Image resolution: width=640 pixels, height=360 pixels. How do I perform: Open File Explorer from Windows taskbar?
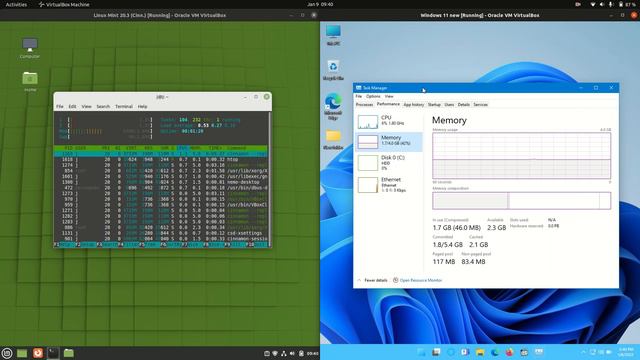480,352
